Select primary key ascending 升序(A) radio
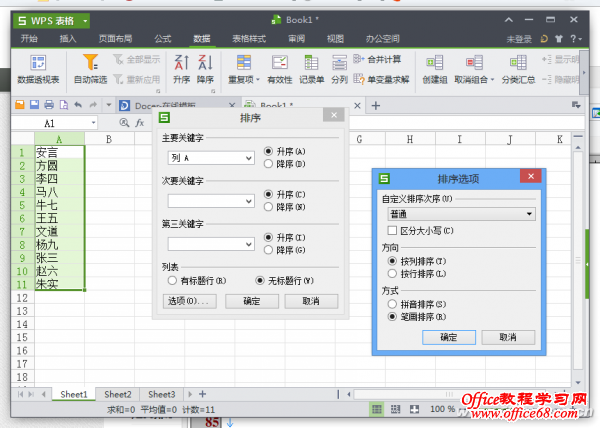The width and height of the screenshot is (600, 428). pyautogui.click(x=268, y=151)
